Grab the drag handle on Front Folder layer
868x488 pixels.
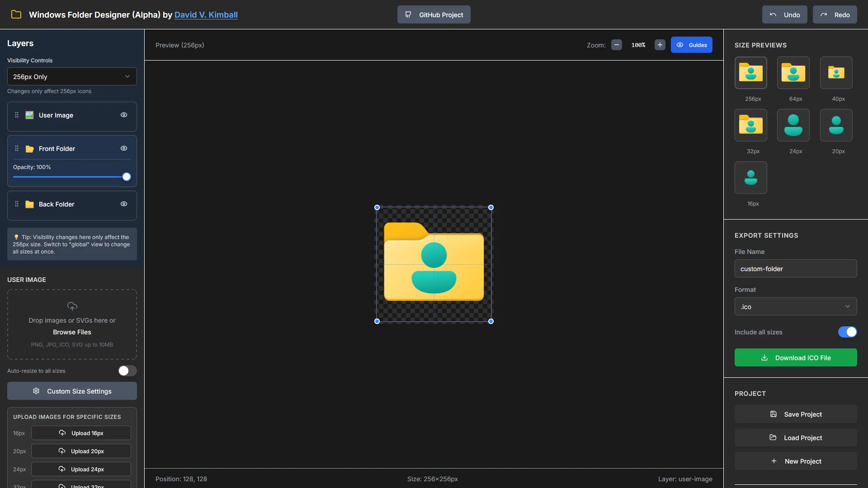coord(17,148)
